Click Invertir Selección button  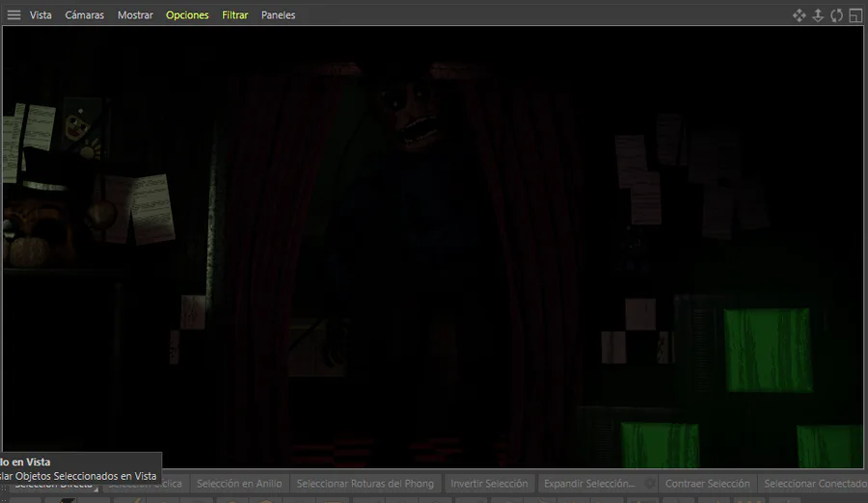[489, 484]
